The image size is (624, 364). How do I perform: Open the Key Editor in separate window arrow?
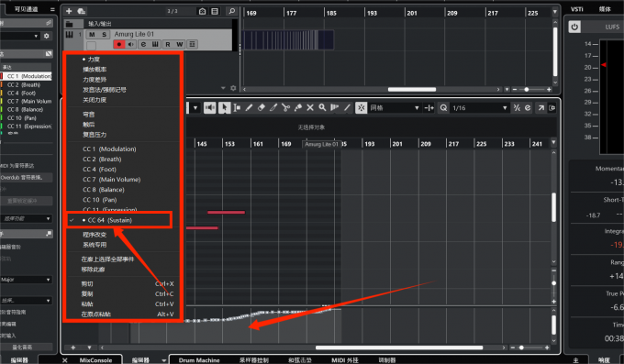[540, 108]
